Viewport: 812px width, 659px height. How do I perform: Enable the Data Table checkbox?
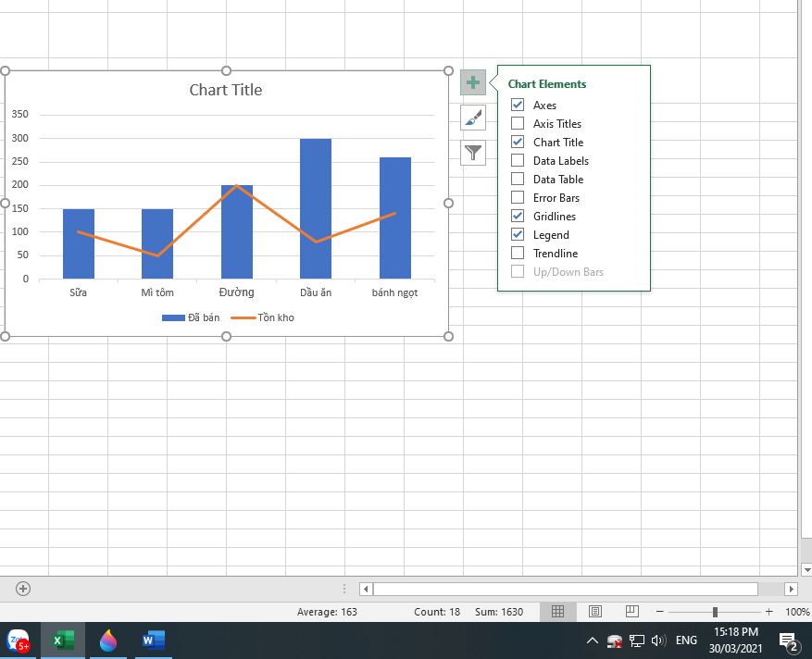[x=518, y=180]
